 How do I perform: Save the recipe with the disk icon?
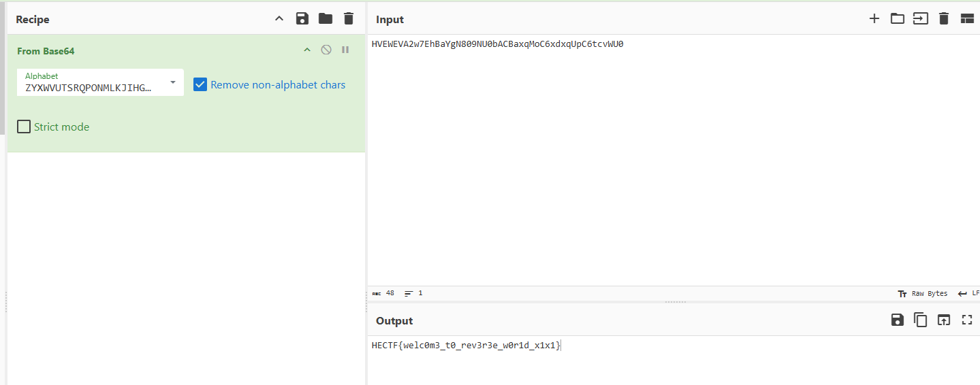tap(302, 19)
